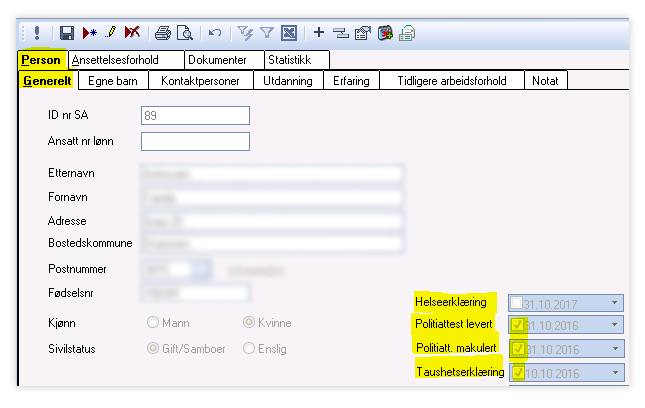Click the delete record red X icon
This screenshot has width=645, height=408.
132,32
